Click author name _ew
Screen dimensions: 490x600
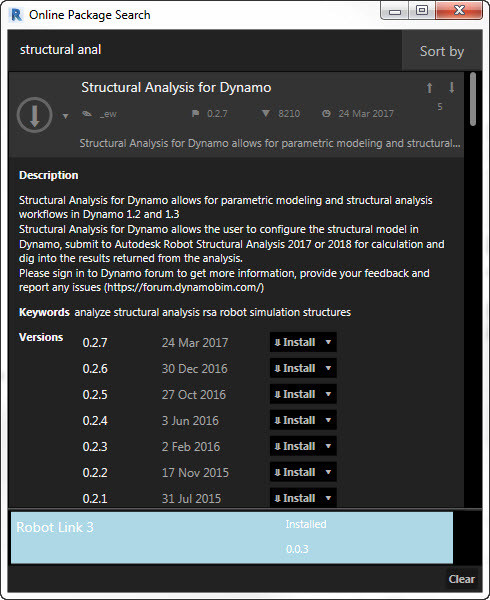pos(108,114)
